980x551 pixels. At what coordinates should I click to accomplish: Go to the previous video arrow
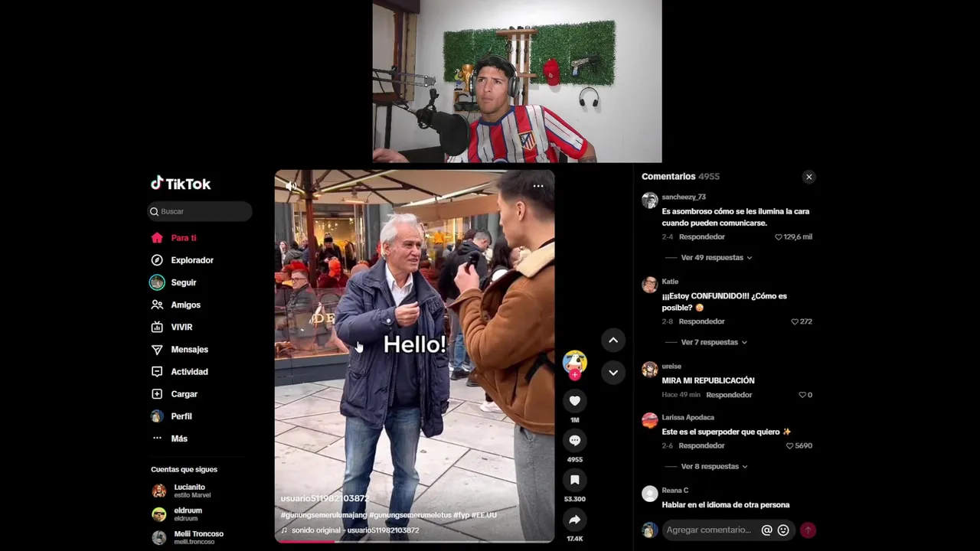tap(613, 340)
